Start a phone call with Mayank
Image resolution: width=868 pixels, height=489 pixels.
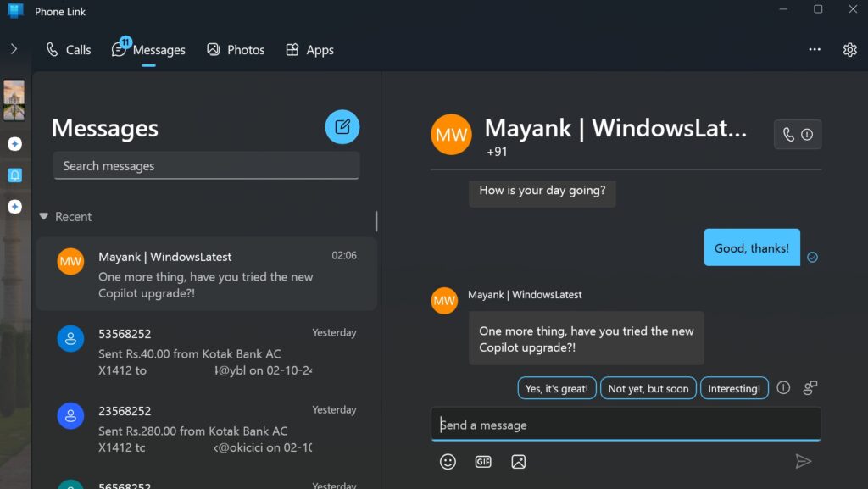click(x=787, y=134)
